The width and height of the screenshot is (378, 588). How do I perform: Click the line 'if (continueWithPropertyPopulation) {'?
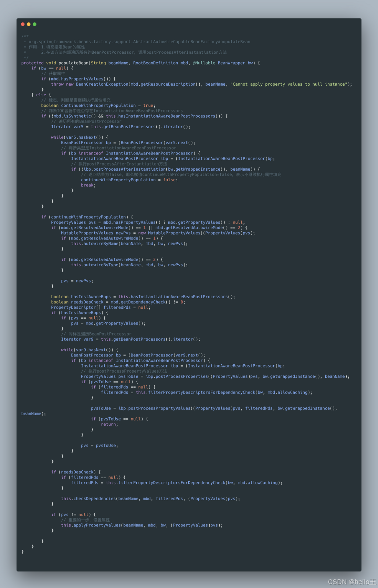[87, 217]
